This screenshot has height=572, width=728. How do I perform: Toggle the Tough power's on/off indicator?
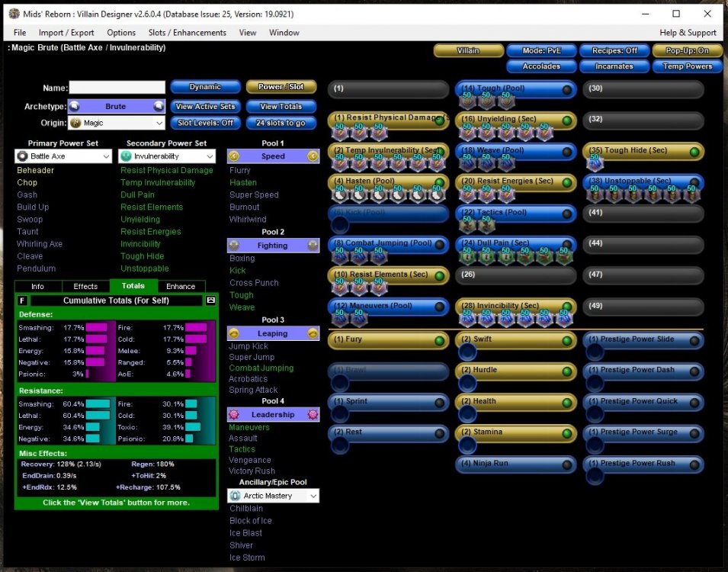click(566, 89)
